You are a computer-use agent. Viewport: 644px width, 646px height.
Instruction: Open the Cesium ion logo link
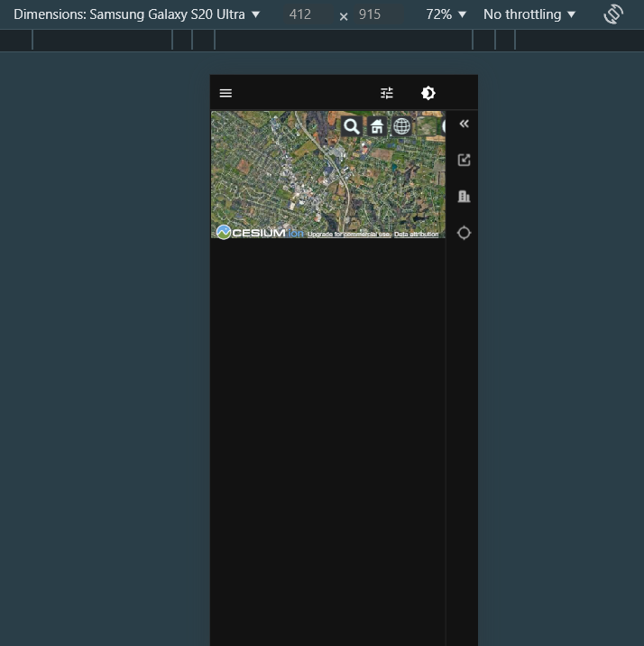(260, 233)
